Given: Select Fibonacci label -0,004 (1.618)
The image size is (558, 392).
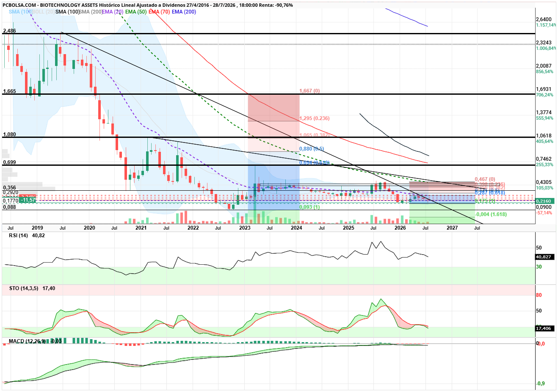Looking at the screenshot, I should pos(491,214).
